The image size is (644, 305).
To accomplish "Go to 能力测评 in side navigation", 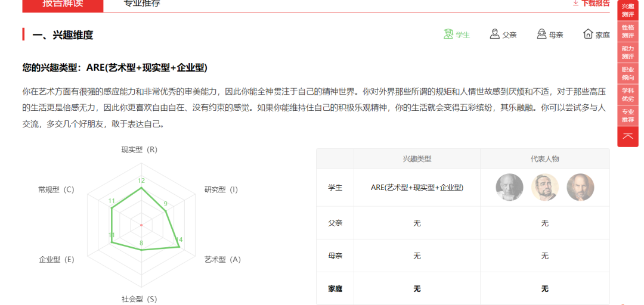I will tap(627, 52).
